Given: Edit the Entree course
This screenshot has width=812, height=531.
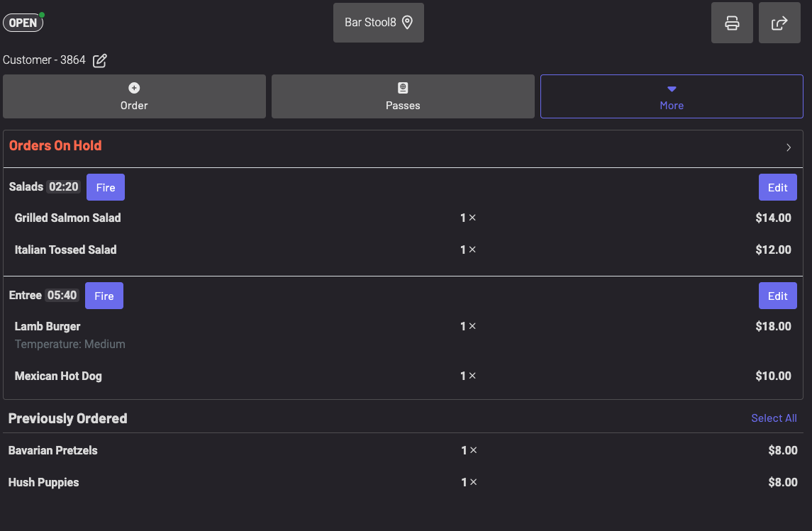Looking at the screenshot, I should point(777,296).
